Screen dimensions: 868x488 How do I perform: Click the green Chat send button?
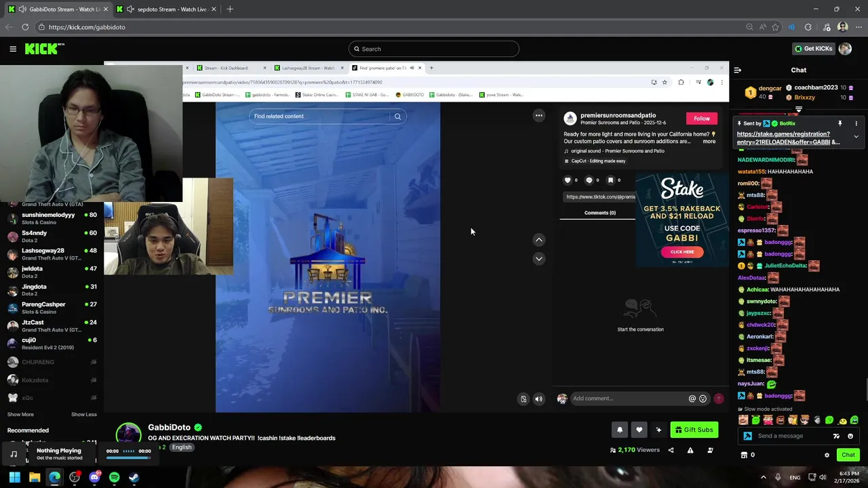(848, 455)
